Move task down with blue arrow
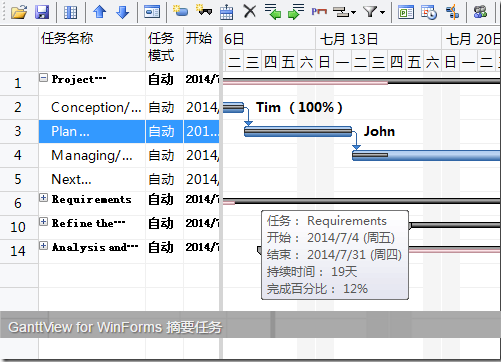 (x=122, y=12)
